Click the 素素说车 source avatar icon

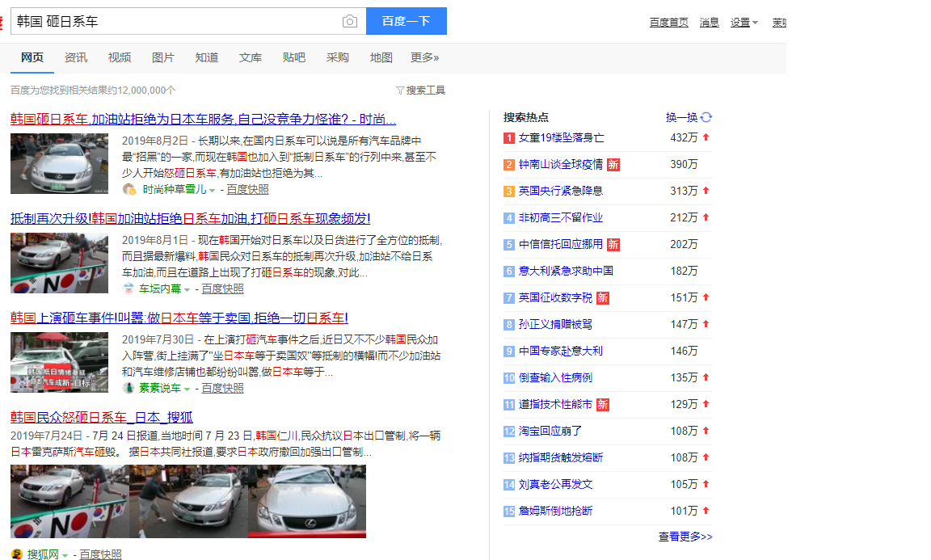128,388
